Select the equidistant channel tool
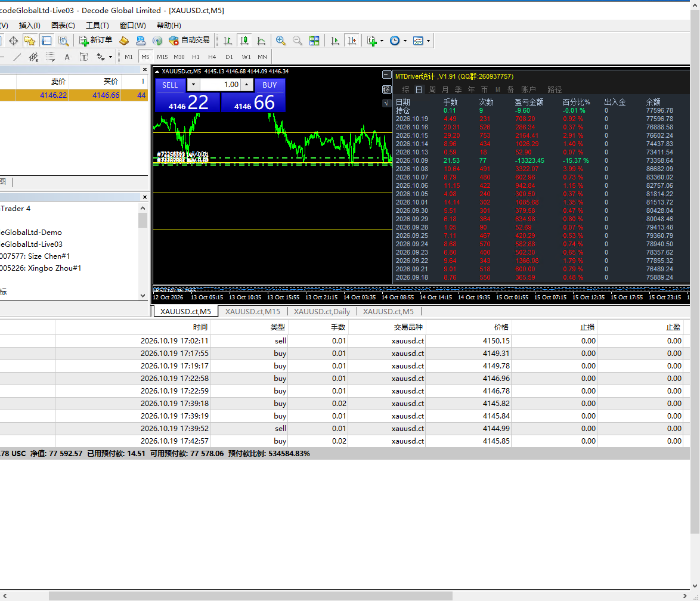The image size is (700, 601). (33, 57)
